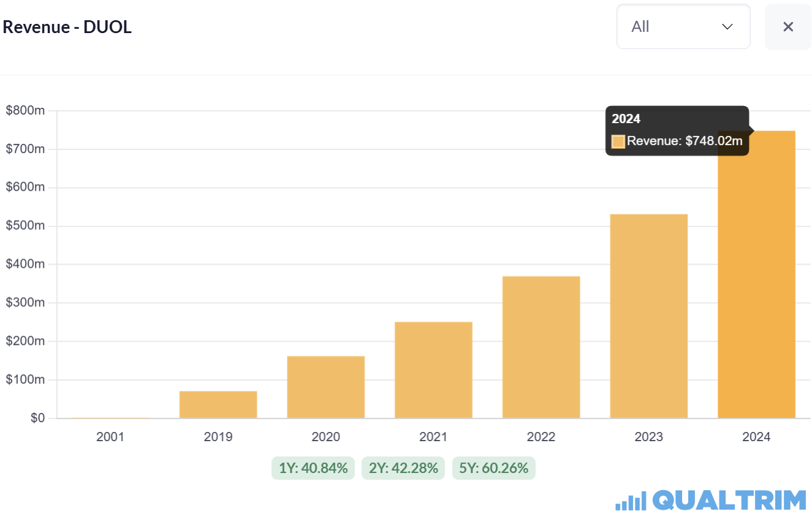
Task: Open the All time range dropdown
Action: point(683,26)
